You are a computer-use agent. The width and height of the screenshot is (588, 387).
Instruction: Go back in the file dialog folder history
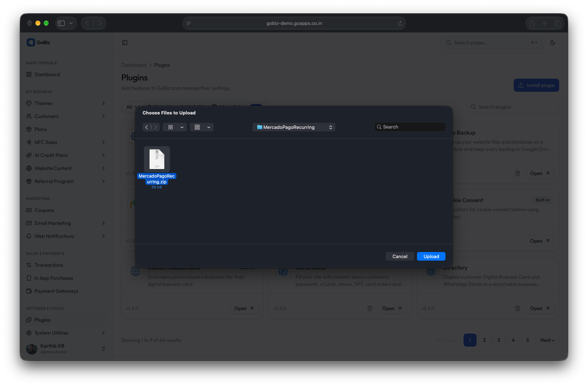pos(147,127)
